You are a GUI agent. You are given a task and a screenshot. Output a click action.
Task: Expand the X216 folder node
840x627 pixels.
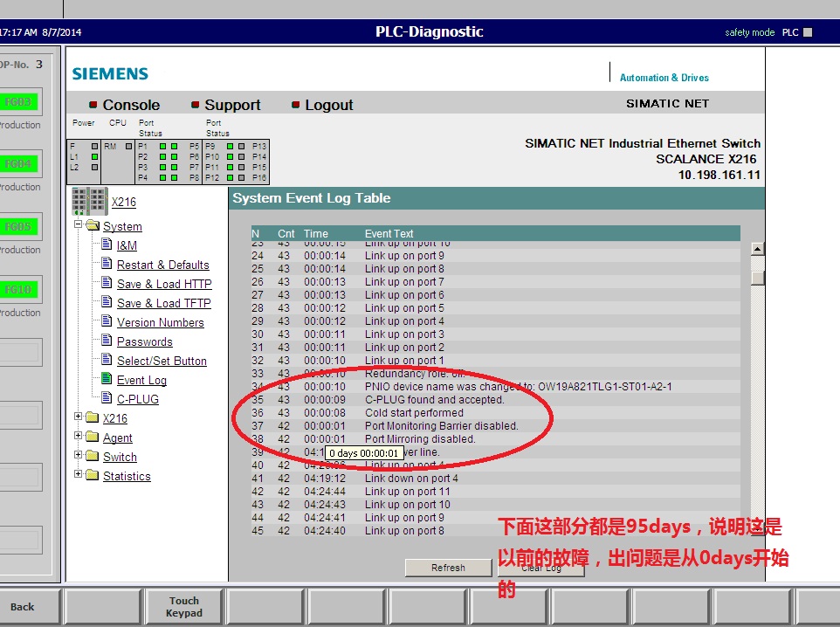tap(79, 416)
